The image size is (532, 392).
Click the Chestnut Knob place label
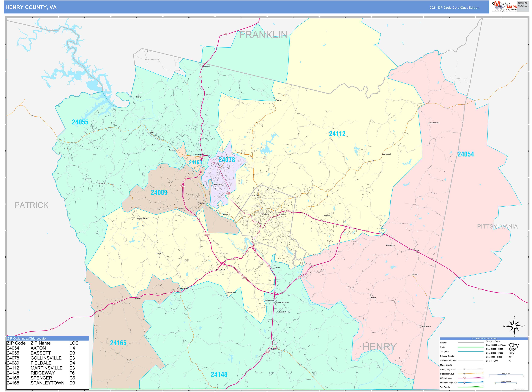(x=231, y=293)
